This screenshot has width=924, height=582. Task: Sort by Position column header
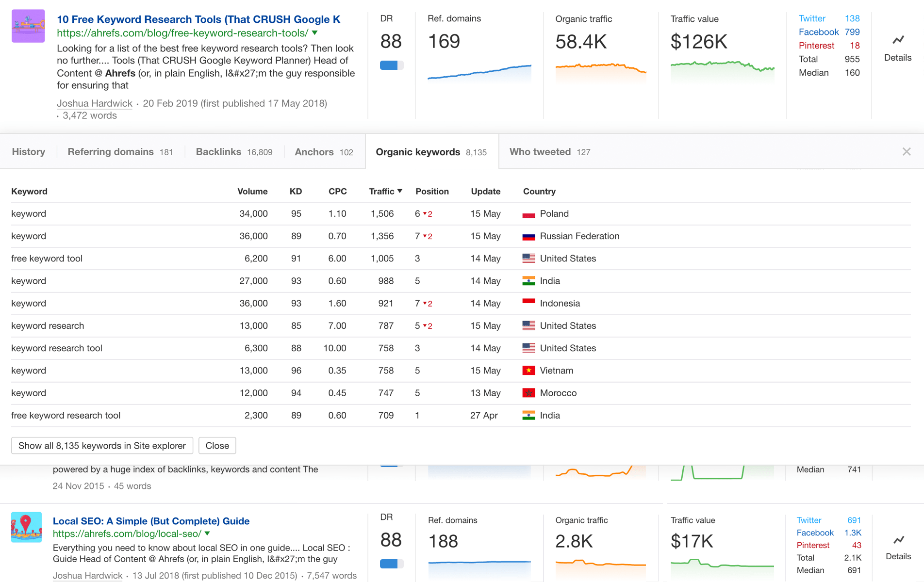click(432, 191)
